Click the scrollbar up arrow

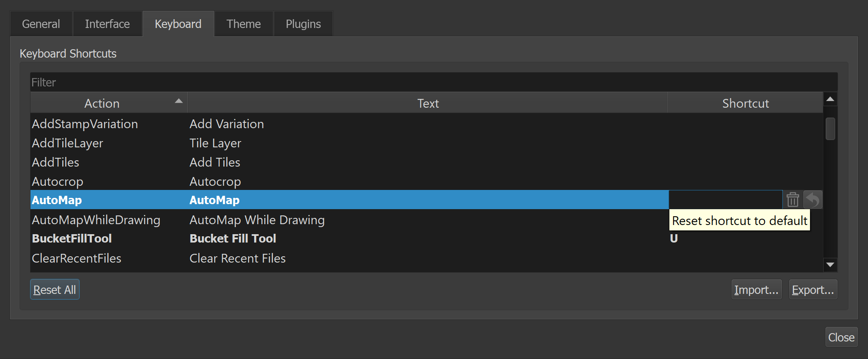830,99
